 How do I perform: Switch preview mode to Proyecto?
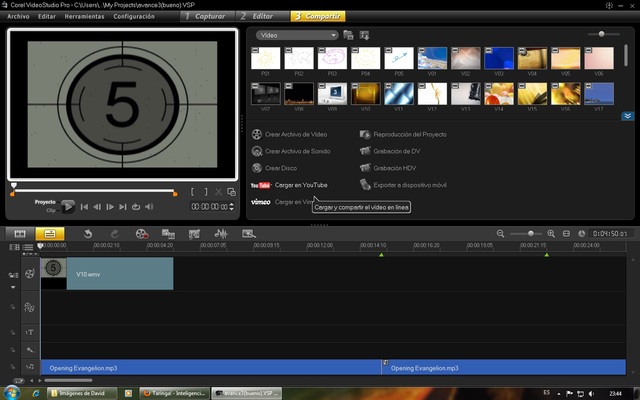pyautogui.click(x=45, y=202)
